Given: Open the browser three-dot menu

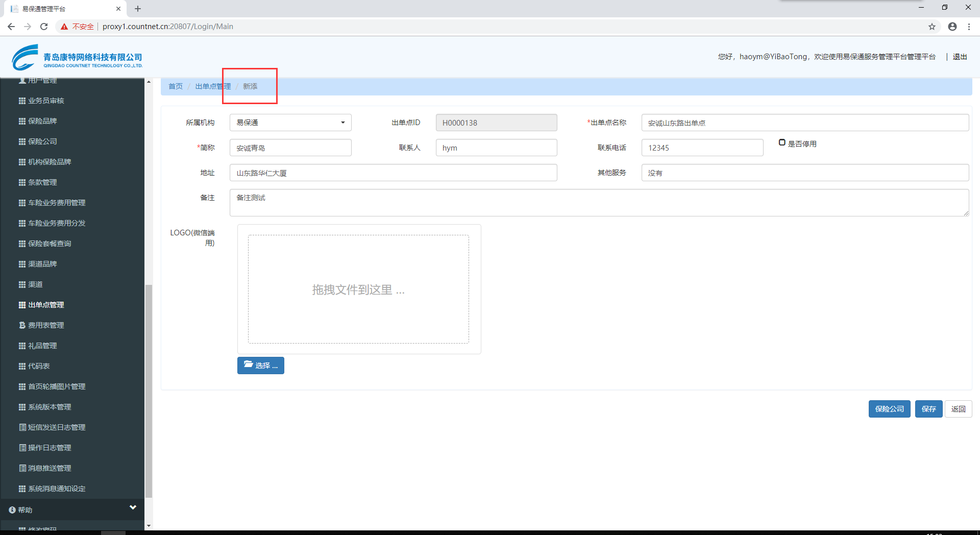Looking at the screenshot, I should point(969,27).
